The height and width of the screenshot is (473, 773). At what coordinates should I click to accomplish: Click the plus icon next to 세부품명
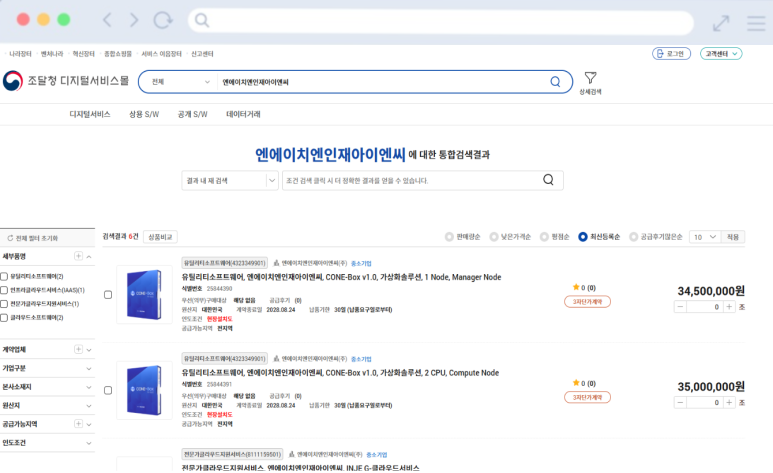point(78,255)
